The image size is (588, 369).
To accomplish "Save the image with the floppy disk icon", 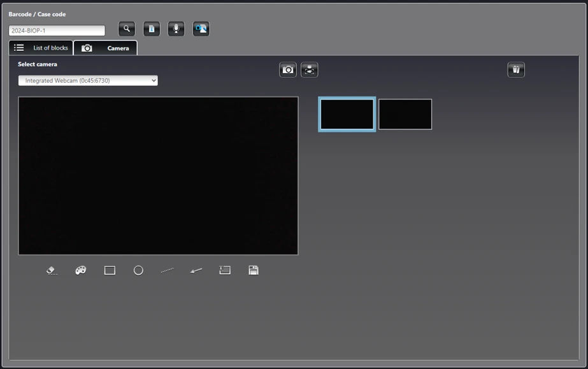I will click(254, 270).
